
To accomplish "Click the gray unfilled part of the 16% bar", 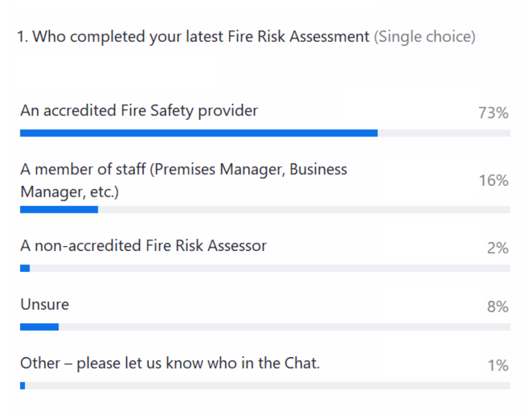I will click(304, 209).
